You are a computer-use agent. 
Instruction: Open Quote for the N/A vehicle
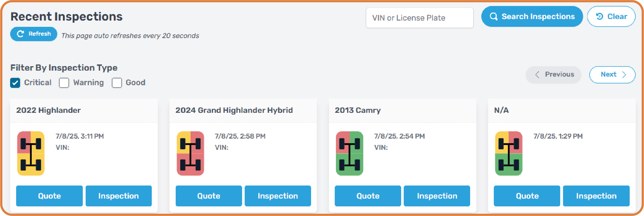[x=527, y=196]
